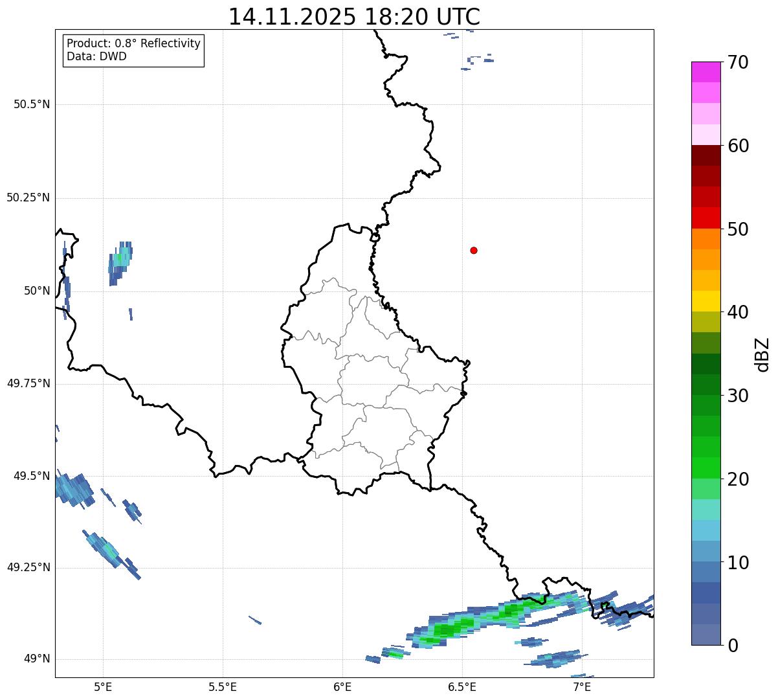Click the 5°E longitude label
The width and height of the screenshot is (778, 700).
tap(103, 686)
